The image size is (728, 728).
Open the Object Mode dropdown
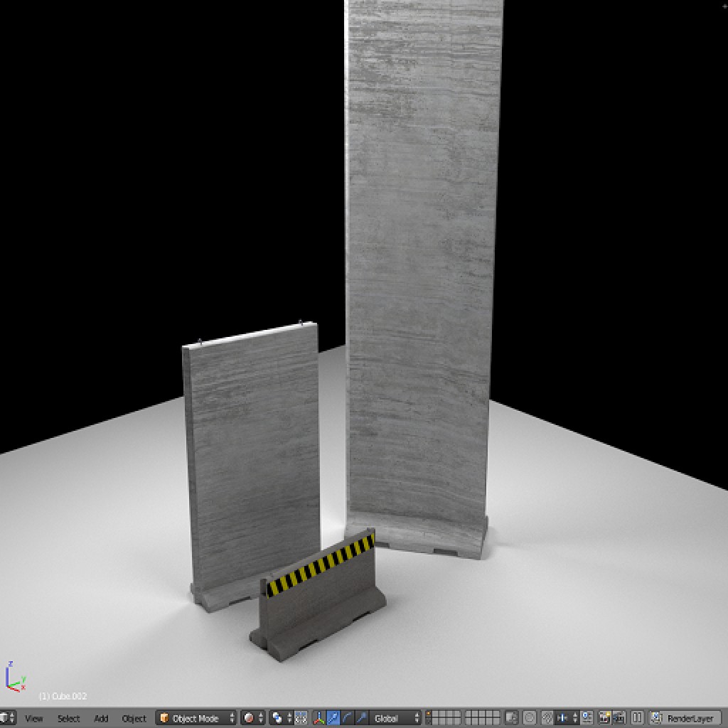point(198,718)
